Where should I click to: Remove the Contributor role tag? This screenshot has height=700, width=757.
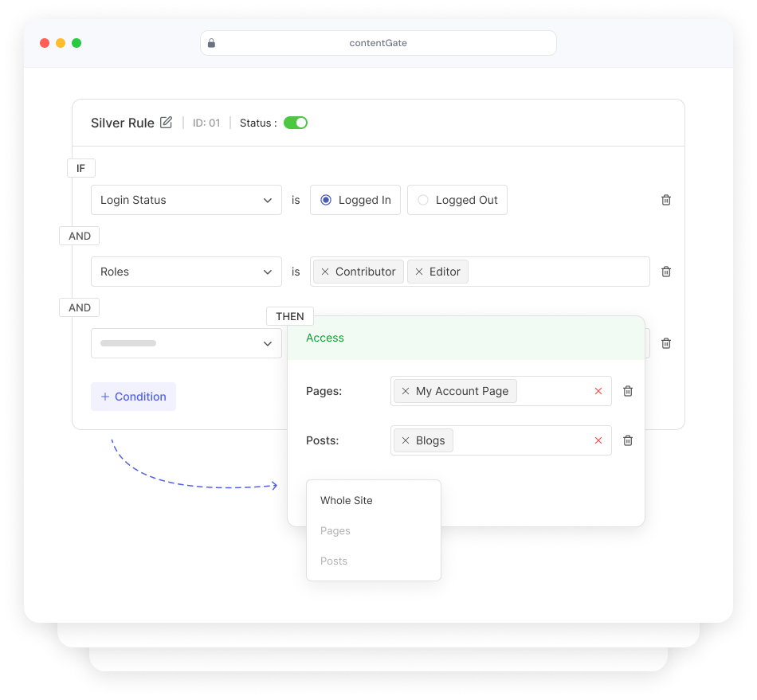point(325,272)
